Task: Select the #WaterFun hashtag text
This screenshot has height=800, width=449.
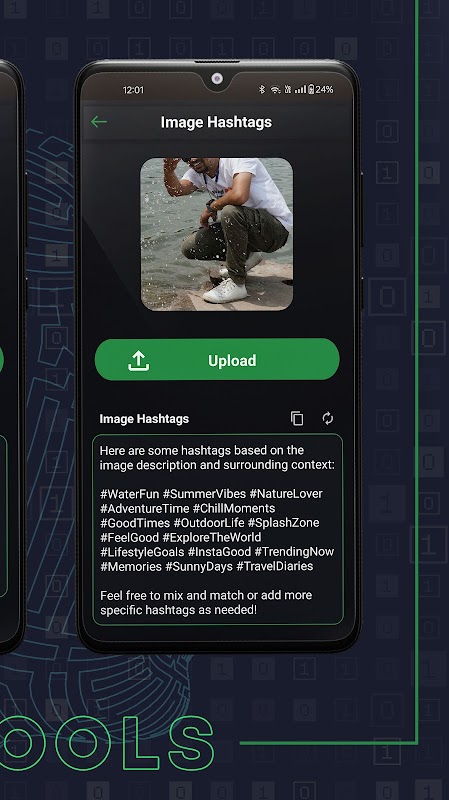Action: pyautogui.click(x=130, y=494)
